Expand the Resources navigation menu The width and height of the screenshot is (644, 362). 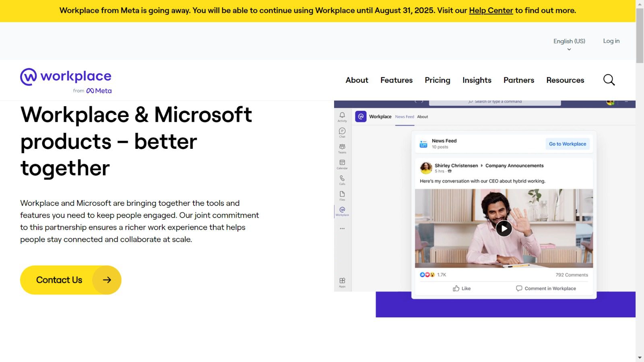click(x=565, y=80)
